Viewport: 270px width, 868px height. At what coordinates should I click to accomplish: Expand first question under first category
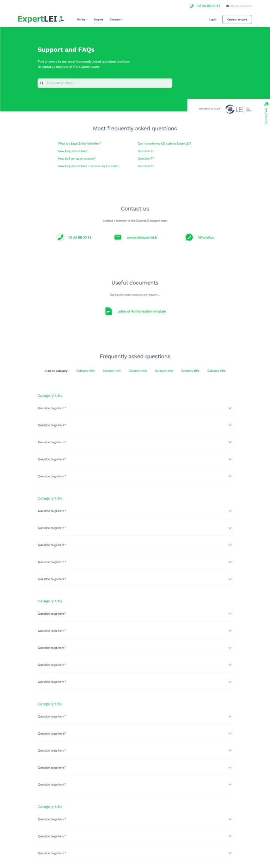click(135, 408)
